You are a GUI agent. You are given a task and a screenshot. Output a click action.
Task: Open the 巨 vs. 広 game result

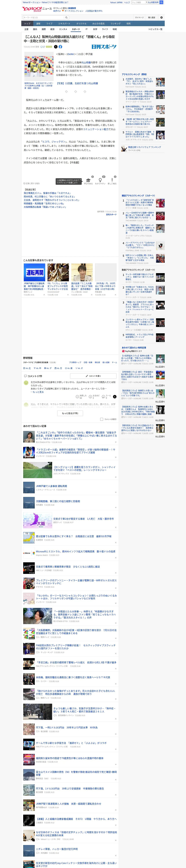(27, 368)
